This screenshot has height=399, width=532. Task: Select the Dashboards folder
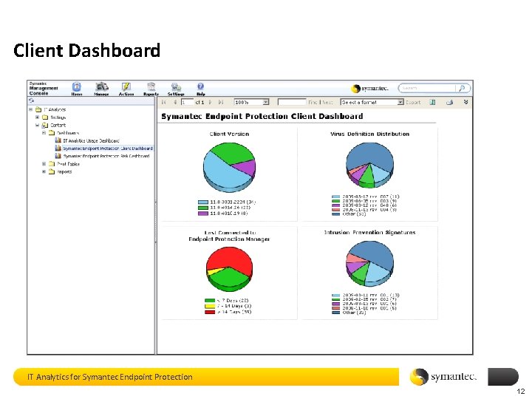point(64,133)
